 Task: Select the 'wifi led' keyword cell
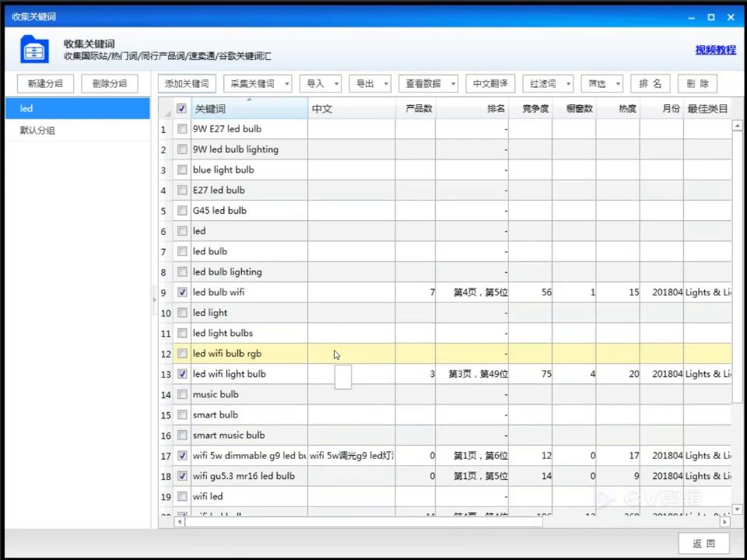pyautogui.click(x=249, y=496)
